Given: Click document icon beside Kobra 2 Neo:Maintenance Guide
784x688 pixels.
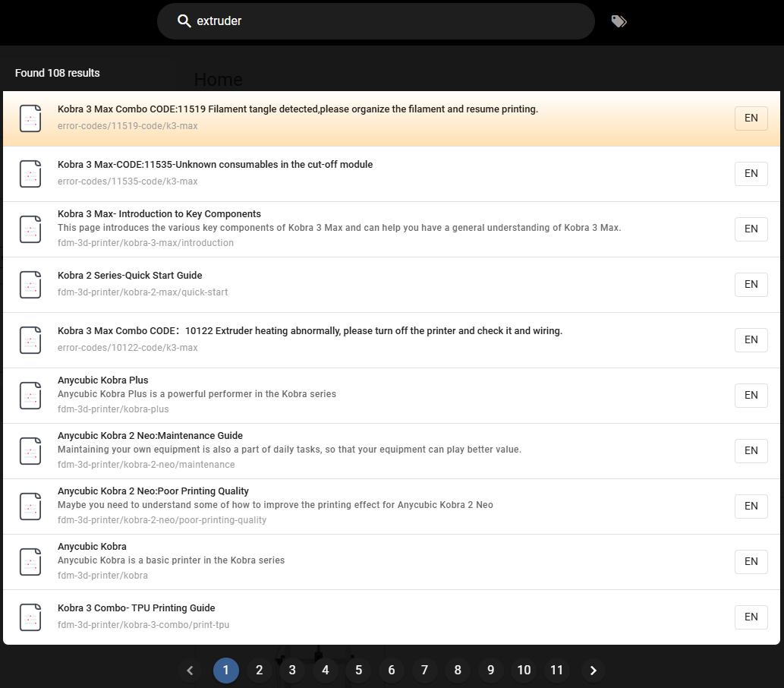Looking at the screenshot, I should 30,451.
